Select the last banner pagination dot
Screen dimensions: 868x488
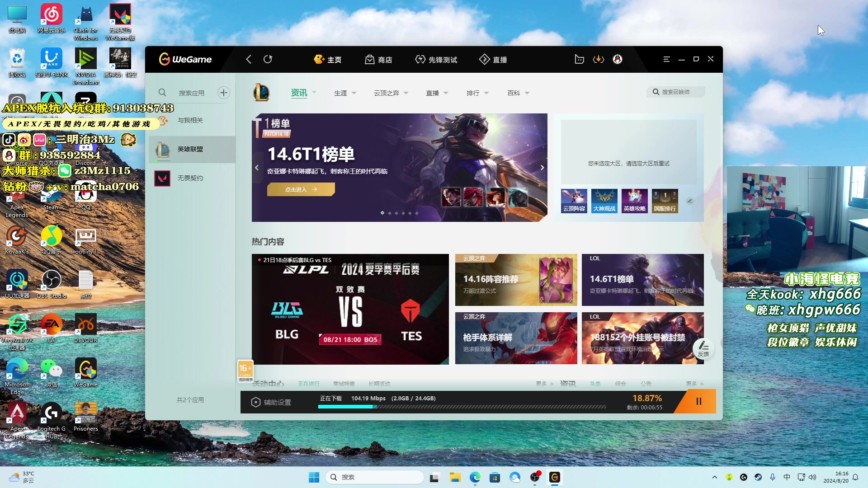click(417, 213)
